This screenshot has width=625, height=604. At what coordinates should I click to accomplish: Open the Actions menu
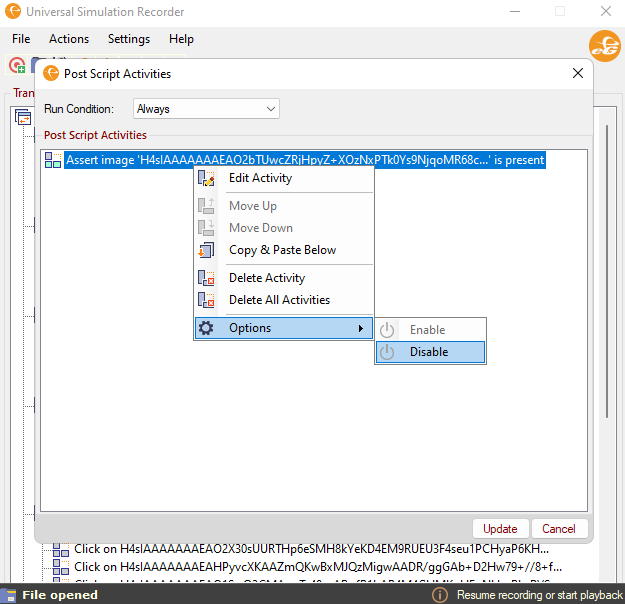click(69, 39)
